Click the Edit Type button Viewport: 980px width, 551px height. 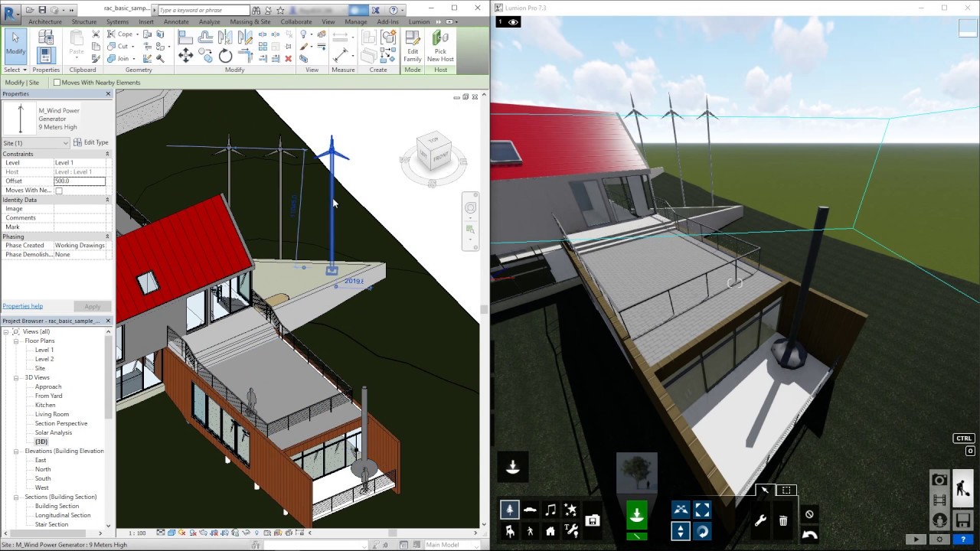point(91,142)
